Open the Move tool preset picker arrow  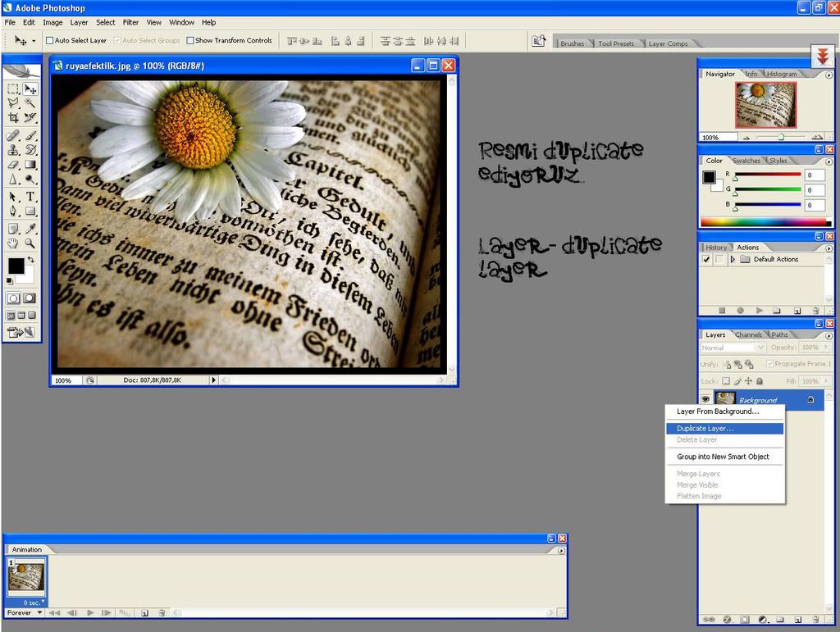coord(34,41)
